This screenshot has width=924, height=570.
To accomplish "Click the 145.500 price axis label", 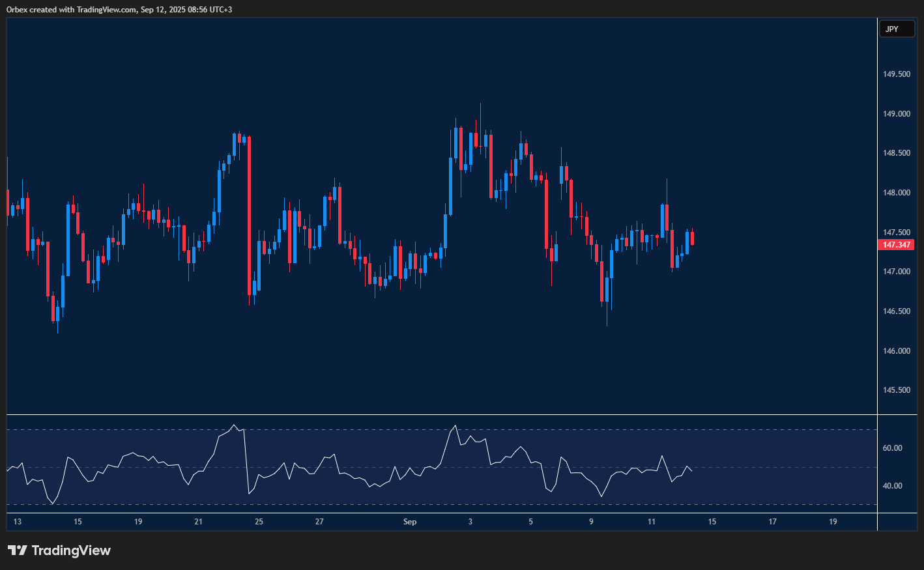I will click(x=897, y=390).
